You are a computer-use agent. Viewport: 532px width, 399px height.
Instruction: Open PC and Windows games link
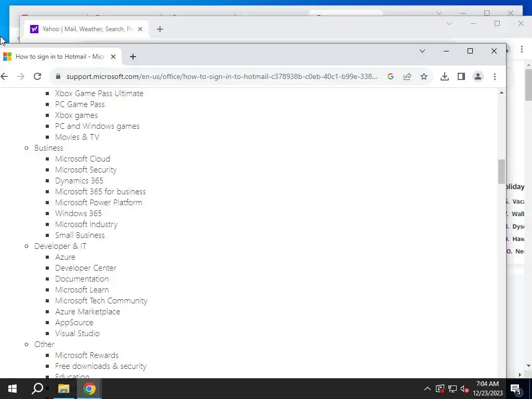coord(97,126)
